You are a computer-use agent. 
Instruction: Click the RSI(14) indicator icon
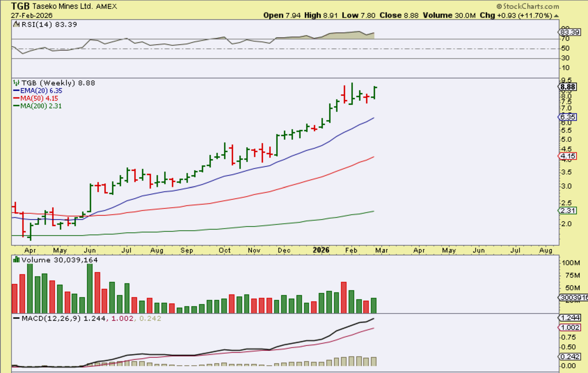[x=16, y=24]
